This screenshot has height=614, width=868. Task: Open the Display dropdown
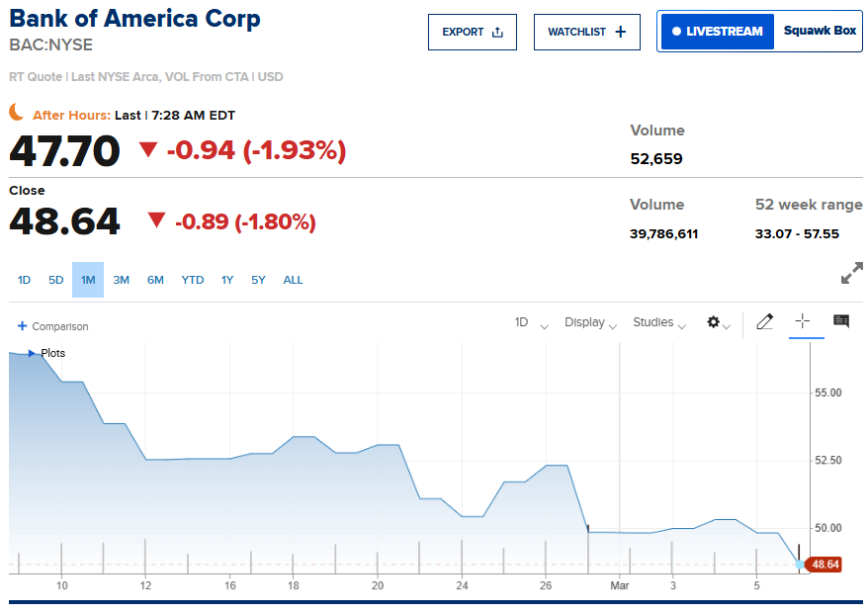pos(590,323)
